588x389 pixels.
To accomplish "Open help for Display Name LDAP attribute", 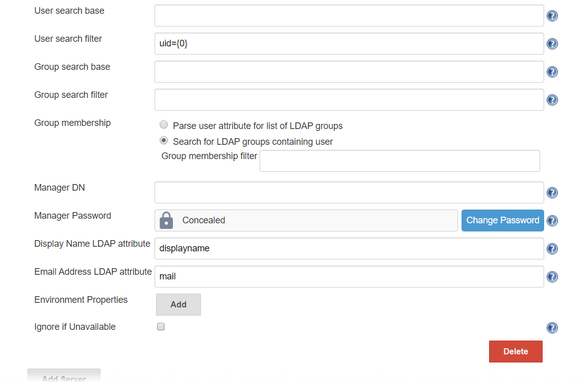I will pos(552,249).
